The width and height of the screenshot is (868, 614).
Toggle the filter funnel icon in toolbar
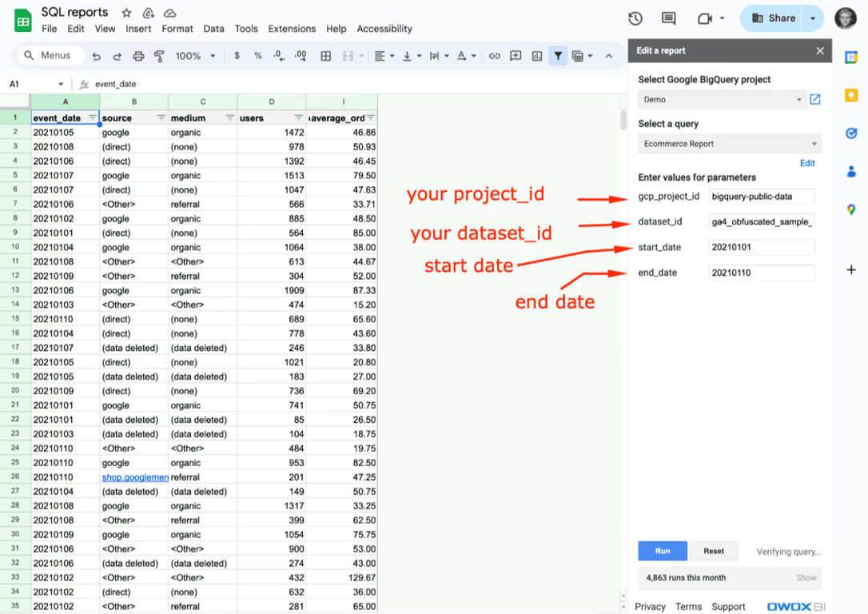[x=558, y=56]
